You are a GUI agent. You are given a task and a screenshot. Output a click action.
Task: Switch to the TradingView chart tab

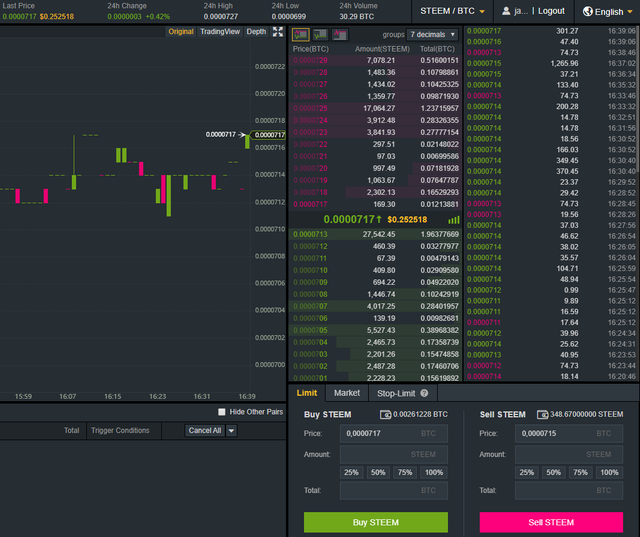(220, 32)
